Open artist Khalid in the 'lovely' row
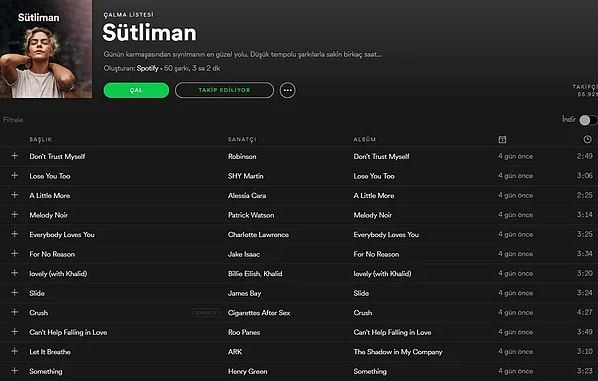Image resolution: width=598 pixels, height=381 pixels. pyautogui.click(x=273, y=274)
